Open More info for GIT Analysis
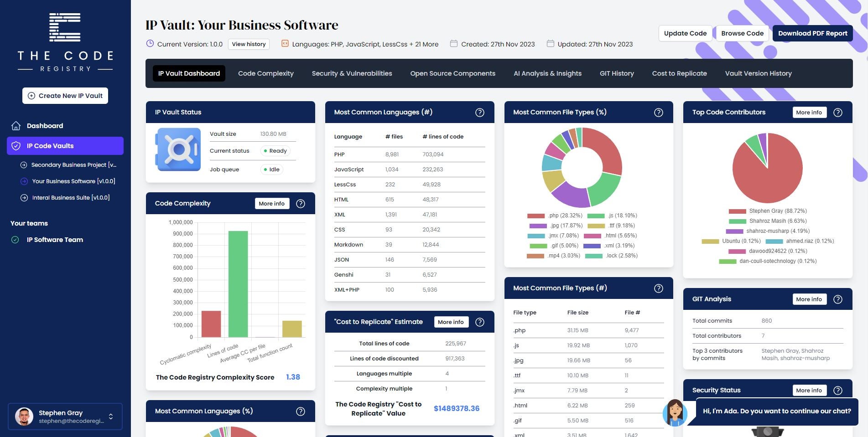The width and height of the screenshot is (868, 437). (x=809, y=299)
